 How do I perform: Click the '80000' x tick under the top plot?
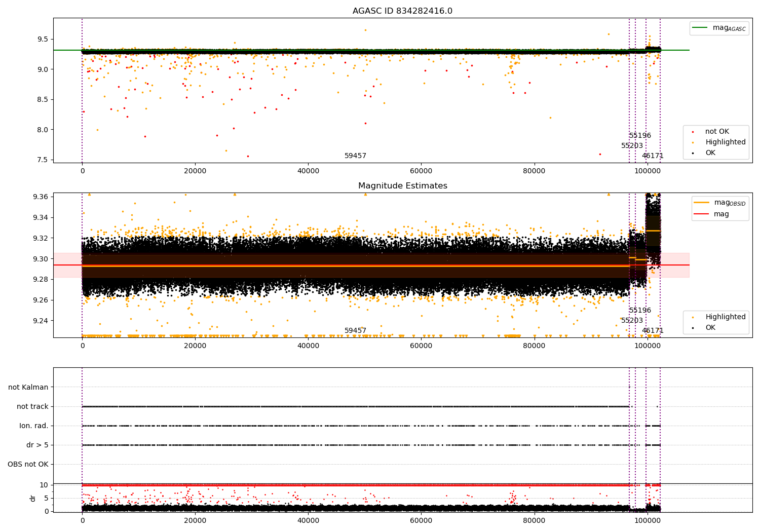[x=534, y=171]
